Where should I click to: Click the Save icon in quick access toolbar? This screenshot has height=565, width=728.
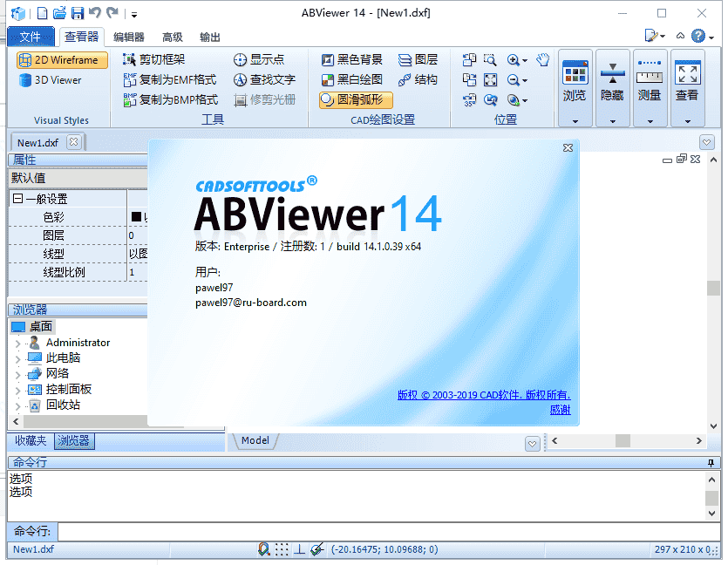[76, 13]
